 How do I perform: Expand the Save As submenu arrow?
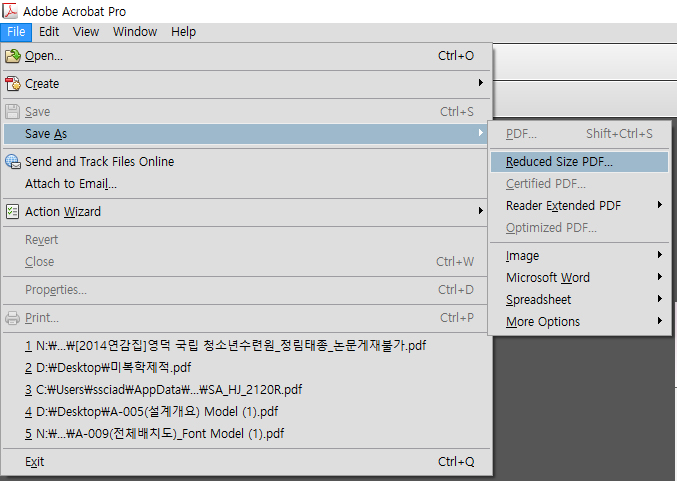[481, 133]
